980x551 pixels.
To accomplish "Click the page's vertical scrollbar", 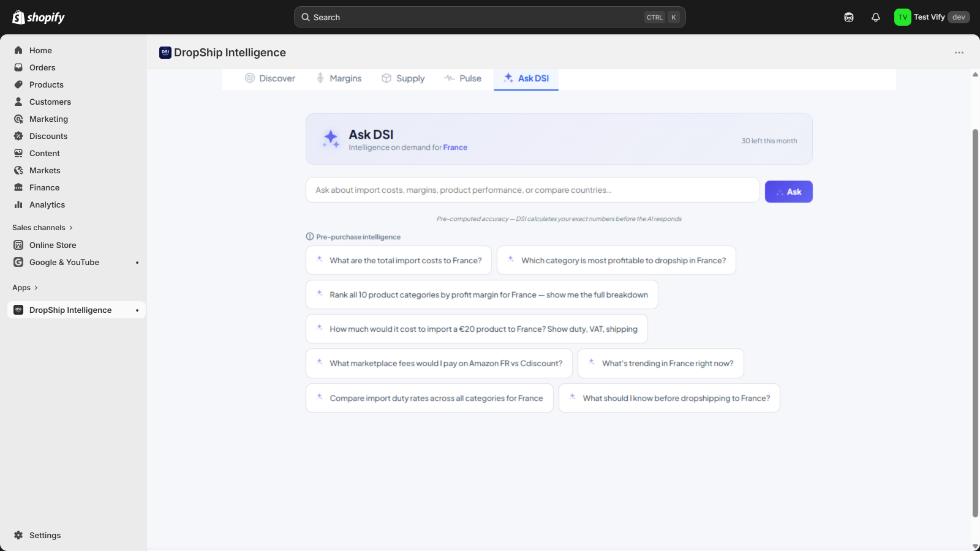I will 975,323.
